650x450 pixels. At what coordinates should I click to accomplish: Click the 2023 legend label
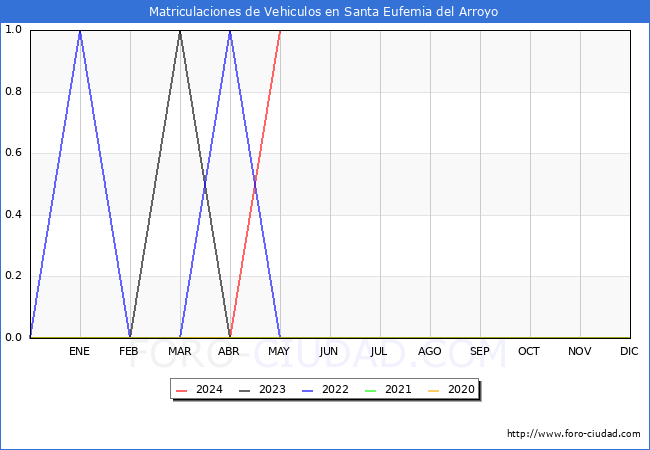[x=272, y=390]
